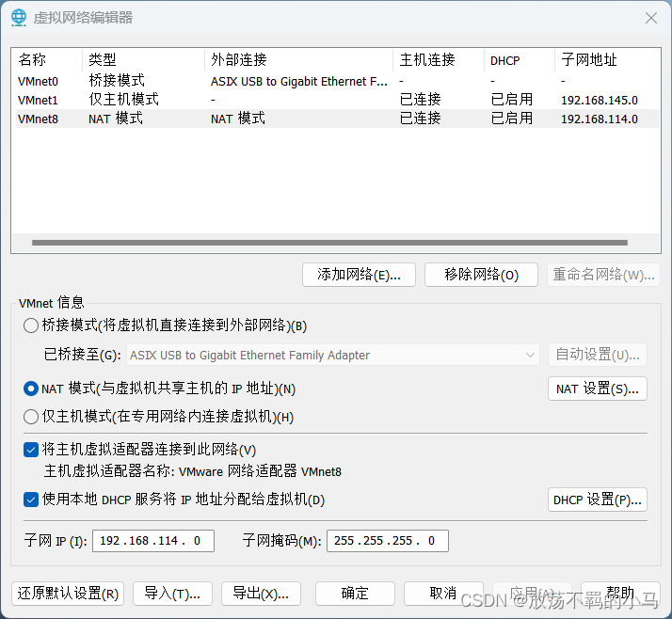This screenshot has height=619, width=672.
Task: Click the Virtual Network Editor globe icon
Action: tap(19, 18)
